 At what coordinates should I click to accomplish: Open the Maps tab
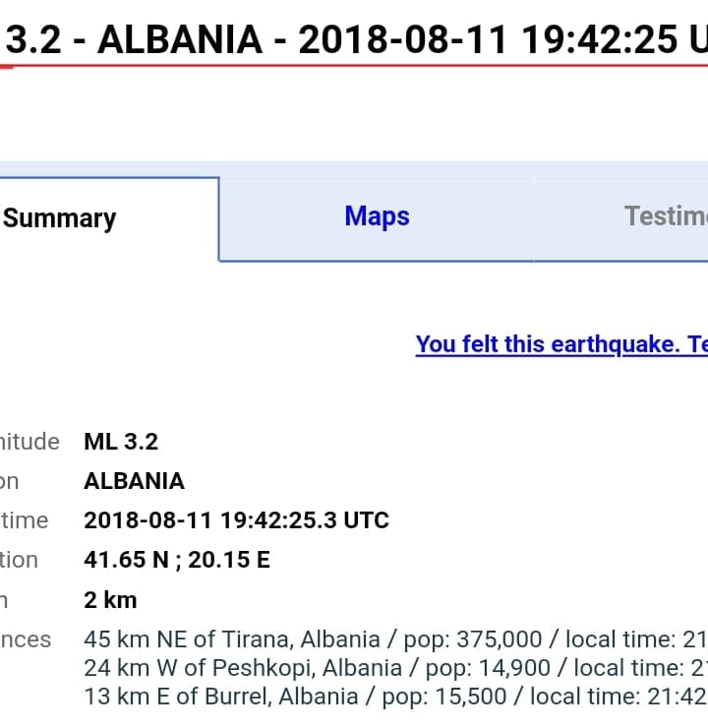[x=377, y=216]
